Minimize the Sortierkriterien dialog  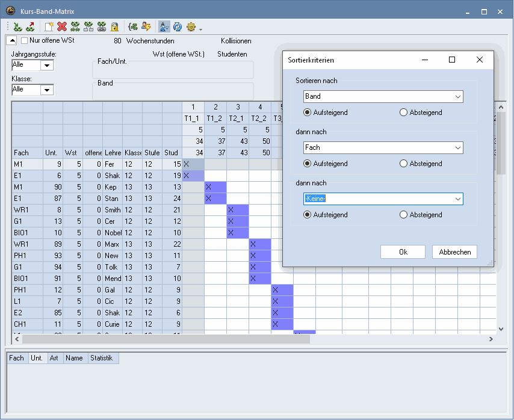[x=425, y=60]
